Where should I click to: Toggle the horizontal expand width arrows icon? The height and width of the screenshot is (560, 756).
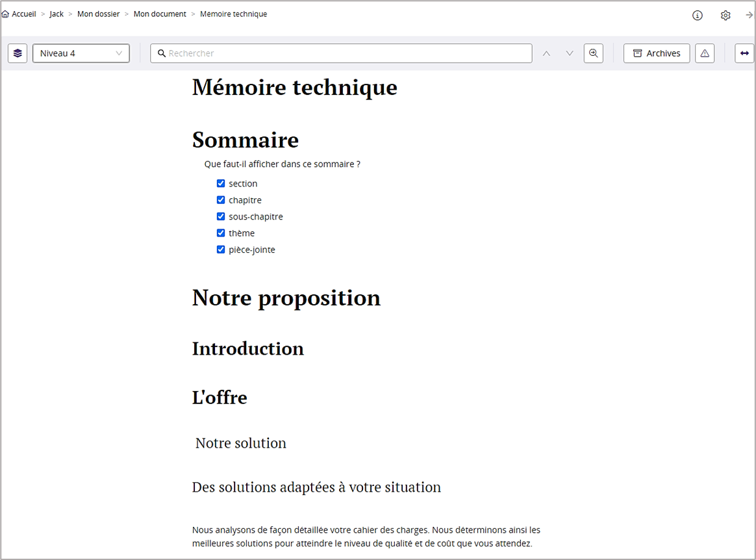tap(744, 53)
